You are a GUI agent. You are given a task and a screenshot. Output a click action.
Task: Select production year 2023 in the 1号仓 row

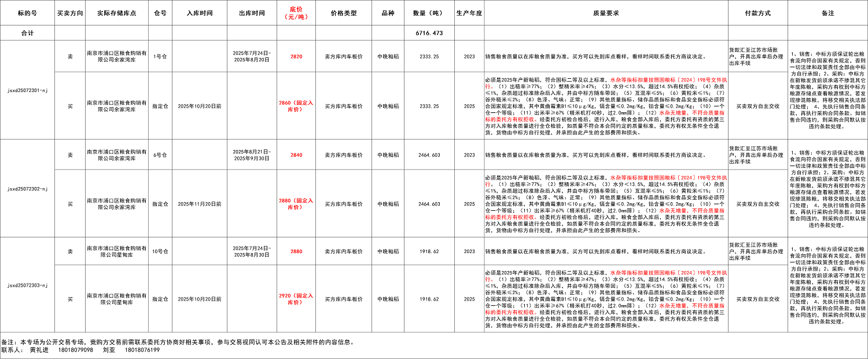pyautogui.click(x=469, y=56)
